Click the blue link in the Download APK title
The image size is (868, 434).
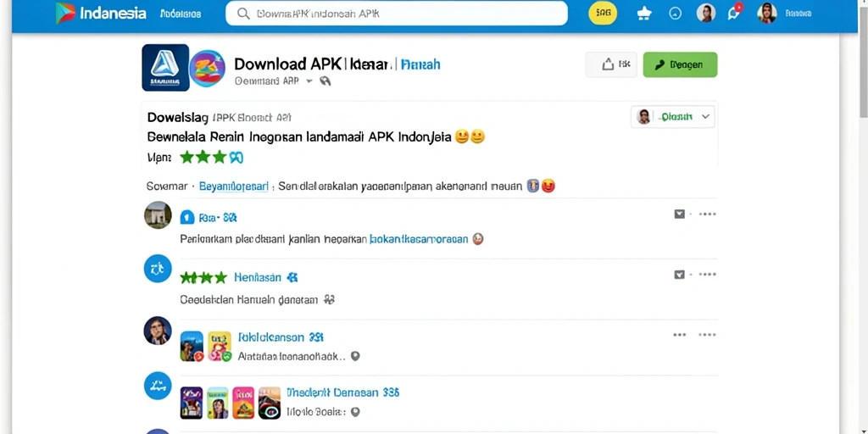[420, 64]
